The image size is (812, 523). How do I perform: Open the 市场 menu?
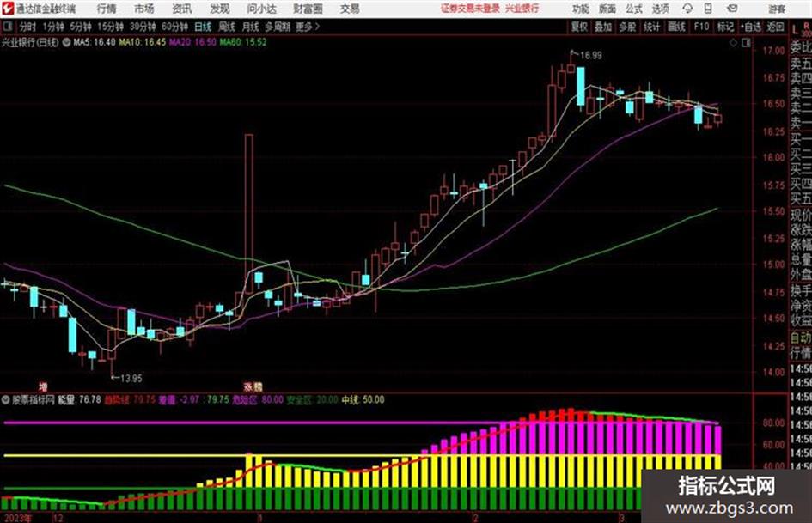[144, 9]
